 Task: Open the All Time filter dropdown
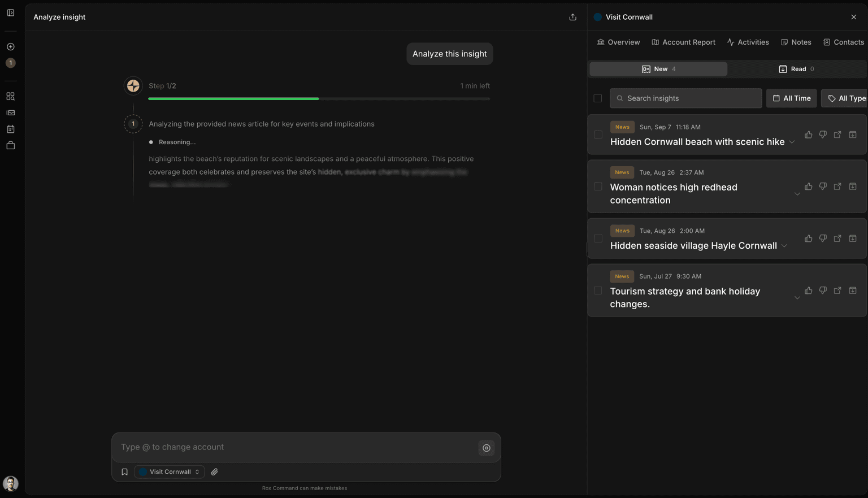tap(791, 98)
